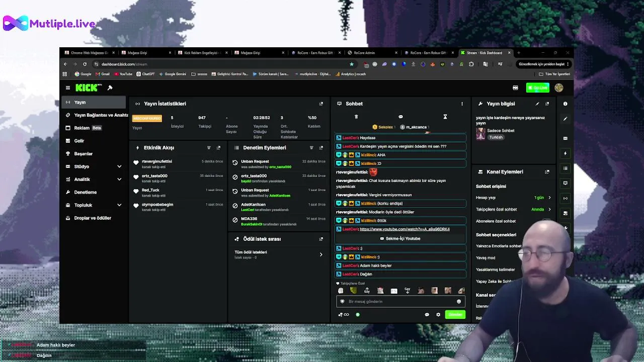
Task: Click Sekme-İçi Youtube embed button
Action: [400, 238]
